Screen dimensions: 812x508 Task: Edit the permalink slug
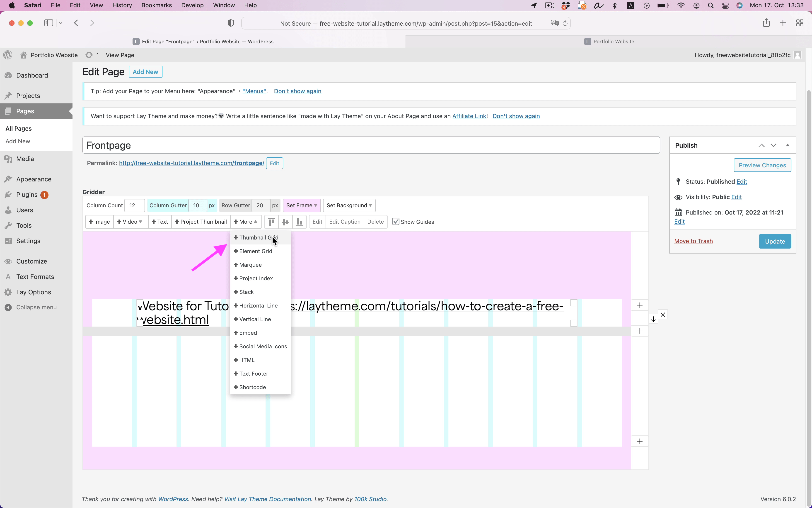pyautogui.click(x=274, y=163)
